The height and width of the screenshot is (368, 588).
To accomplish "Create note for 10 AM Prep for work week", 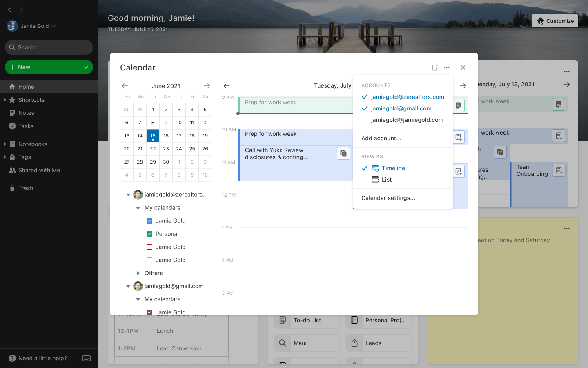I will point(459,137).
